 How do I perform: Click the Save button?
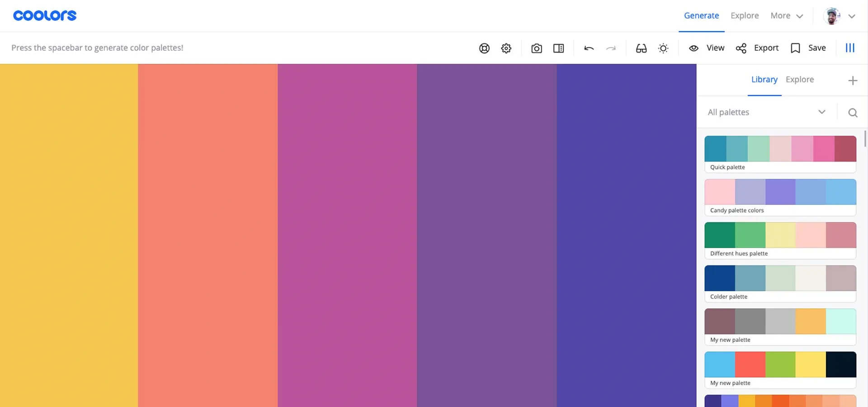(808, 48)
